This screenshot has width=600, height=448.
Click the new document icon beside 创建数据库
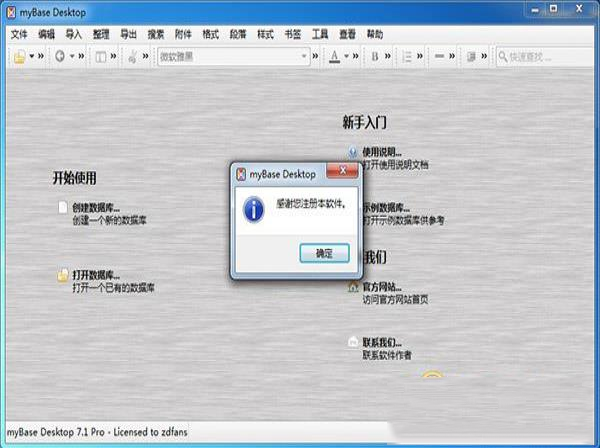point(62,207)
